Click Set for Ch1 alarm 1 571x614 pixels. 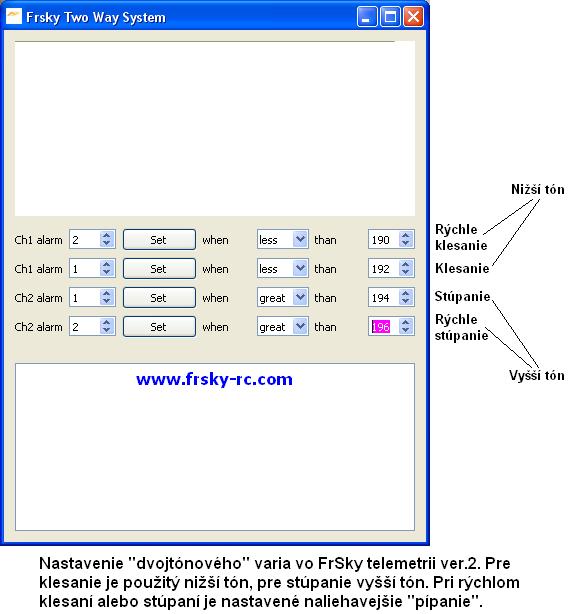[x=159, y=268]
